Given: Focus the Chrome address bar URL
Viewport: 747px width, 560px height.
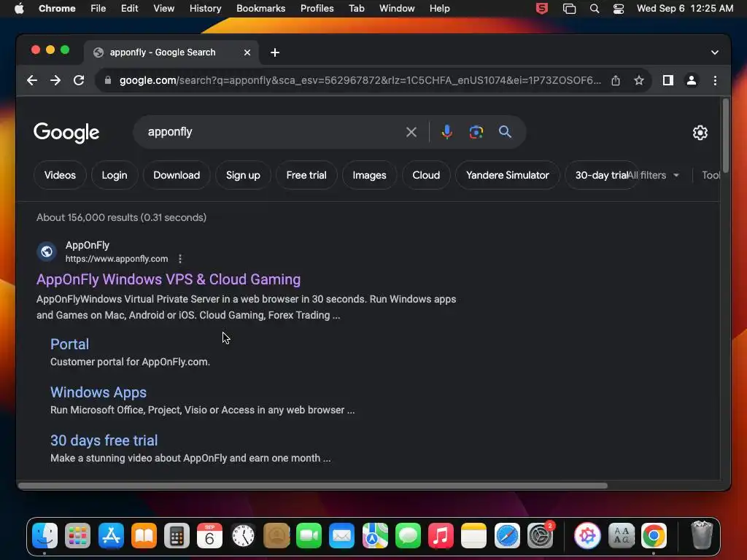Looking at the screenshot, I should click(360, 80).
